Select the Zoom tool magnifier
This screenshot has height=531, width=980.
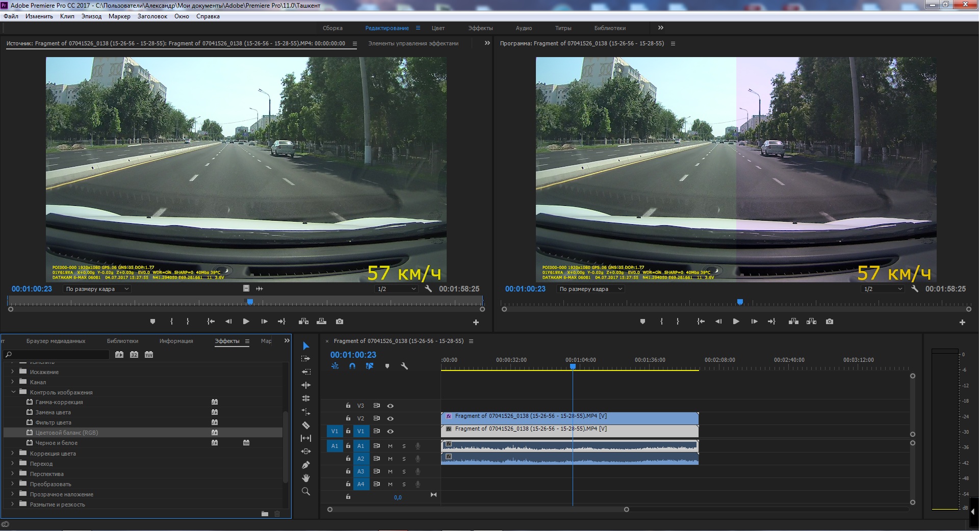coord(306,492)
